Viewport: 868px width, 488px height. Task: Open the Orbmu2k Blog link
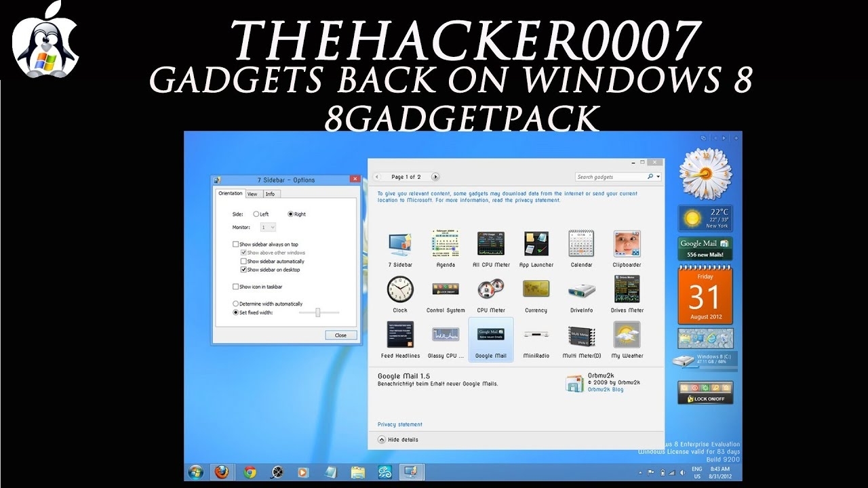(x=606, y=390)
